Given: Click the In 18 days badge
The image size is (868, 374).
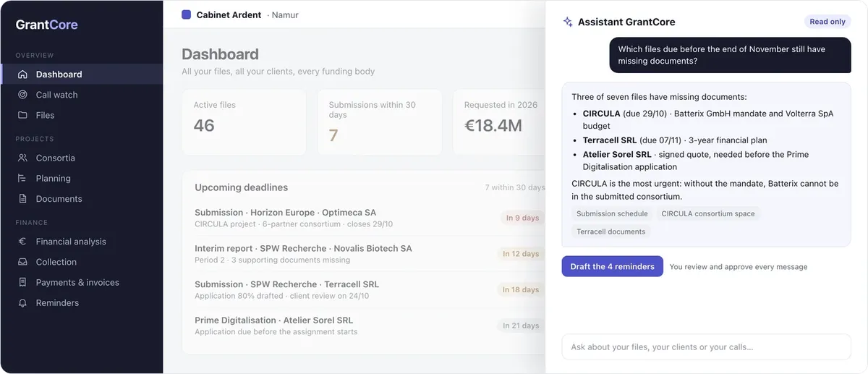Looking at the screenshot, I should pyautogui.click(x=521, y=289).
